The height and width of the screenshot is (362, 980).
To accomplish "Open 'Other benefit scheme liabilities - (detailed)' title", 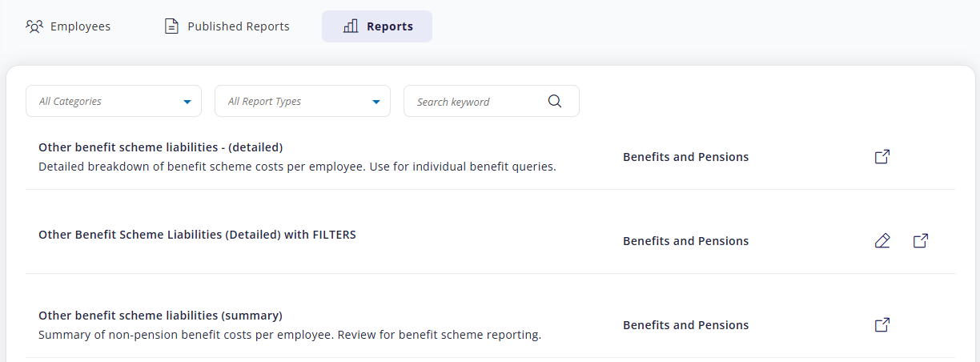I will [x=161, y=147].
